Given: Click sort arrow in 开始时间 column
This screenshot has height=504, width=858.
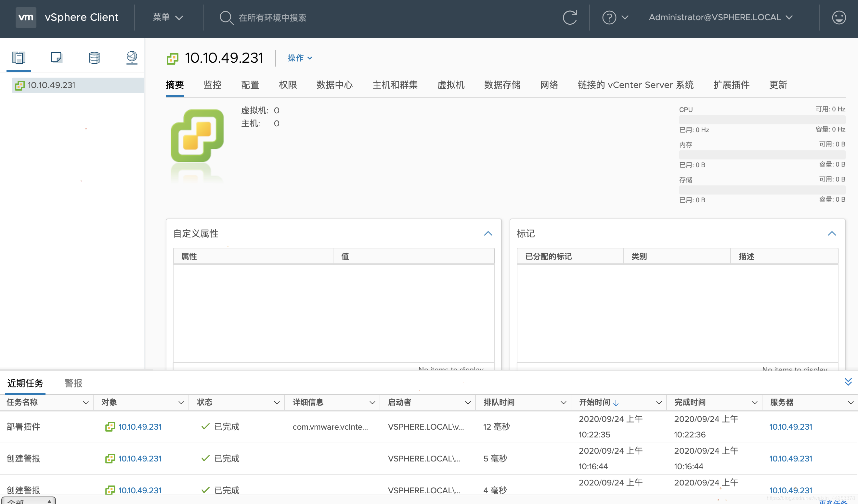Looking at the screenshot, I should (x=616, y=403).
